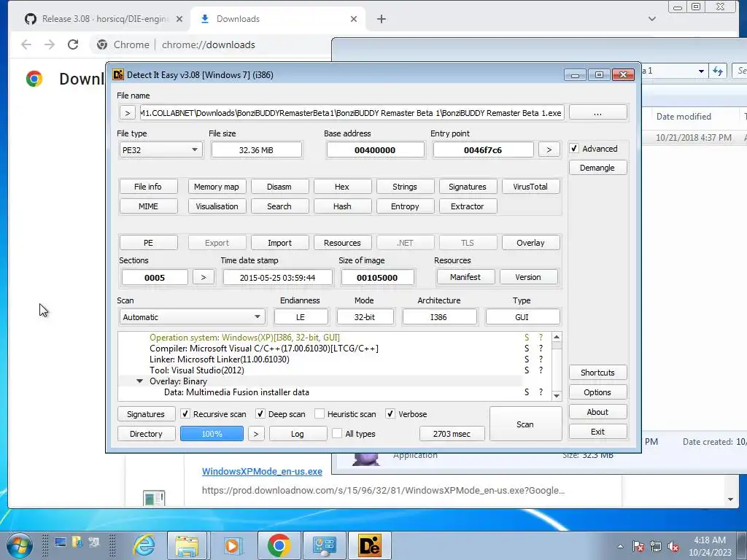This screenshot has width=747, height=560.
Task: Open the Memory map view
Action: click(x=217, y=186)
